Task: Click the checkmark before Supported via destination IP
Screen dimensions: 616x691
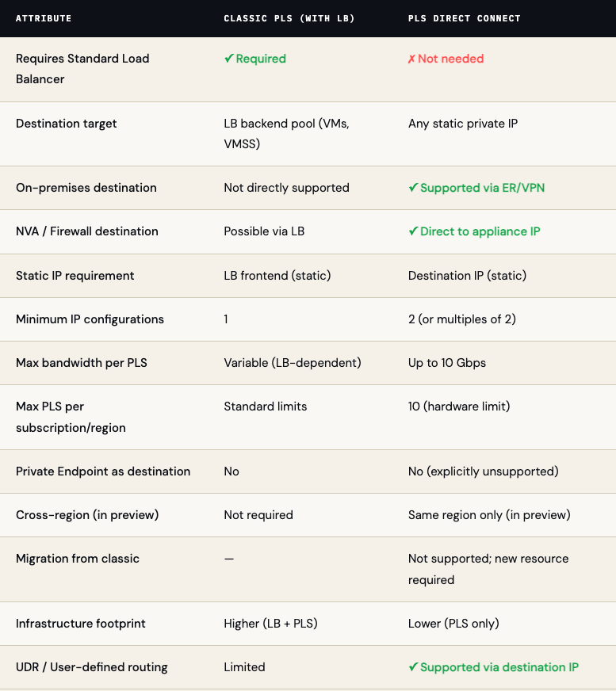Action: 413,667
